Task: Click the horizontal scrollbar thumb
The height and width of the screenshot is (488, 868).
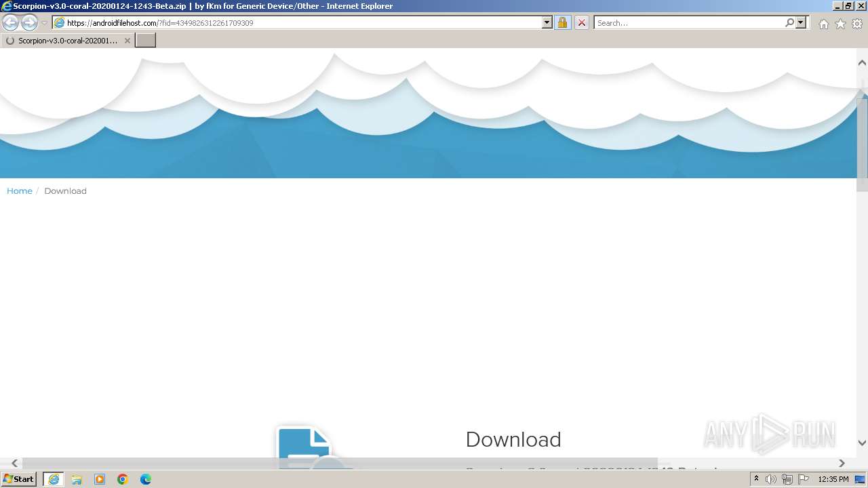Action: click(340, 464)
